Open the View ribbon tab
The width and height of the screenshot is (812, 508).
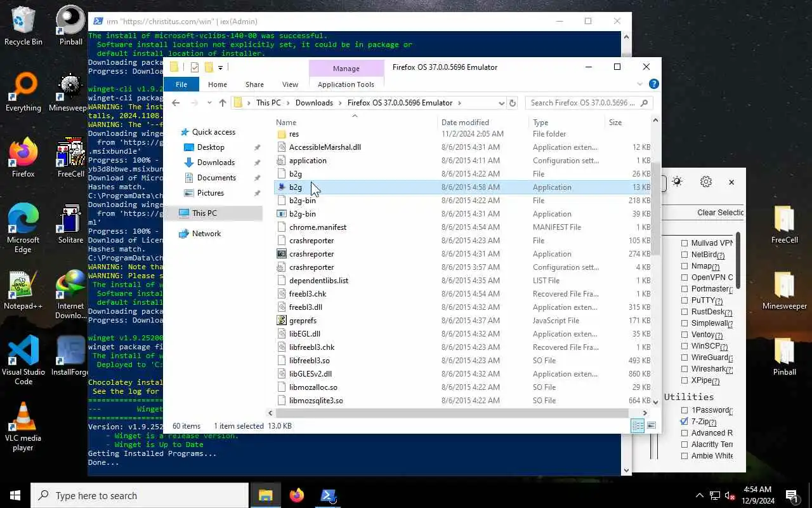coord(290,84)
